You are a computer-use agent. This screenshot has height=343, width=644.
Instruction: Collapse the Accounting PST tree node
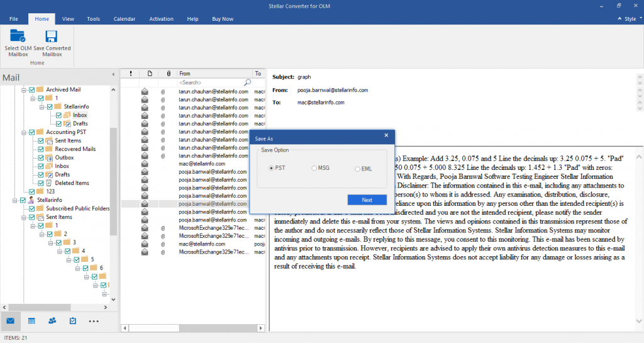click(24, 132)
